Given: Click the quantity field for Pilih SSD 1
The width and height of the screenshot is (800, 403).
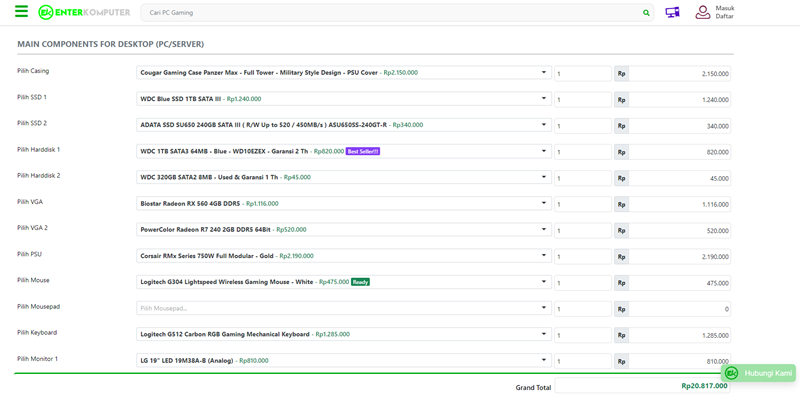Looking at the screenshot, I should (x=582, y=100).
